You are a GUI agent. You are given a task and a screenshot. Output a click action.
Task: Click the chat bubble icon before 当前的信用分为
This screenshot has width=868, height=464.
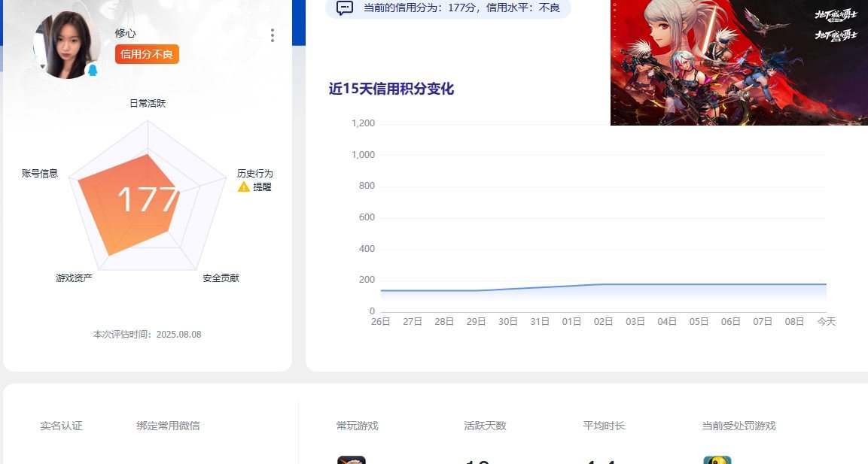tap(345, 8)
